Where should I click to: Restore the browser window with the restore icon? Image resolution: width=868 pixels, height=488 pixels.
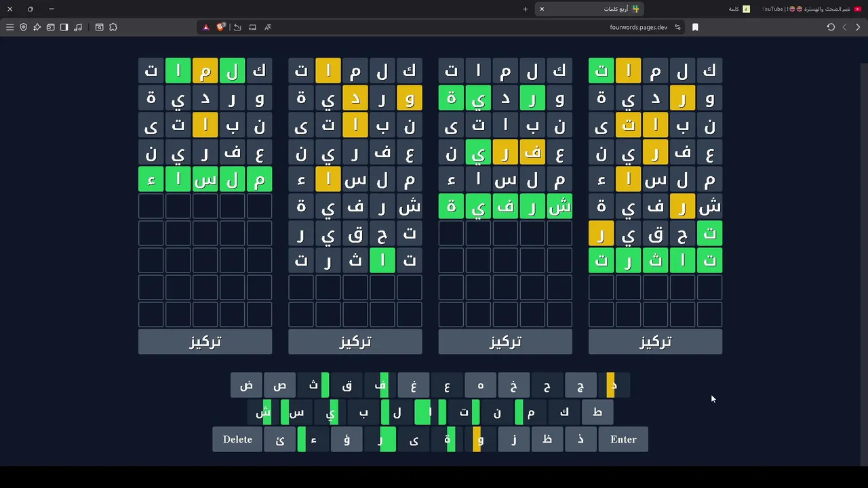pyautogui.click(x=31, y=9)
